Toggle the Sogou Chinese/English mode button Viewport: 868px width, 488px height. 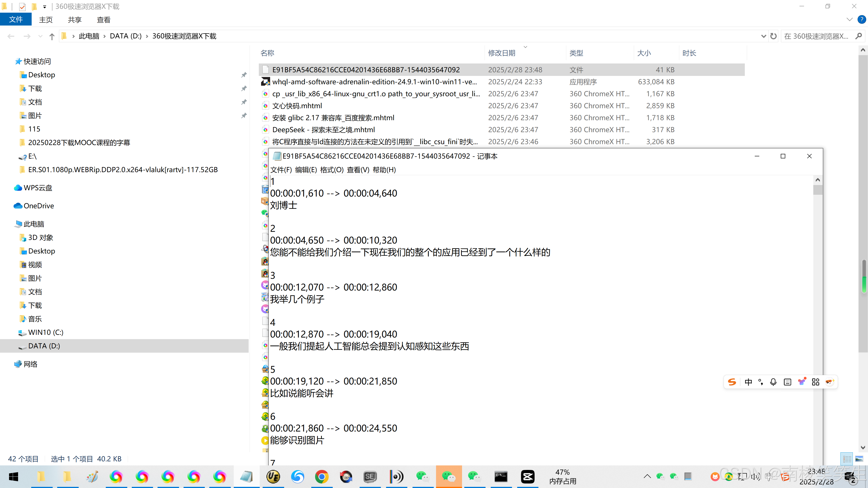coord(748,382)
